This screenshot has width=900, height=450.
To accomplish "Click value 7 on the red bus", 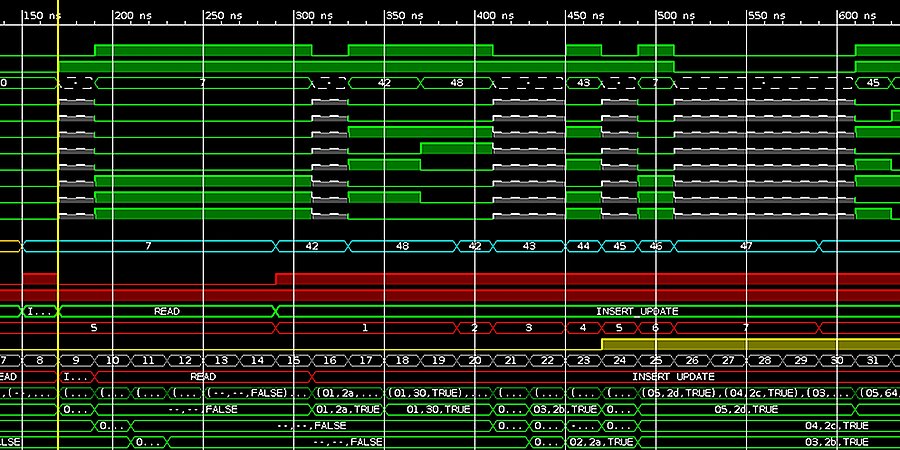I will pyautogui.click(x=745, y=327).
